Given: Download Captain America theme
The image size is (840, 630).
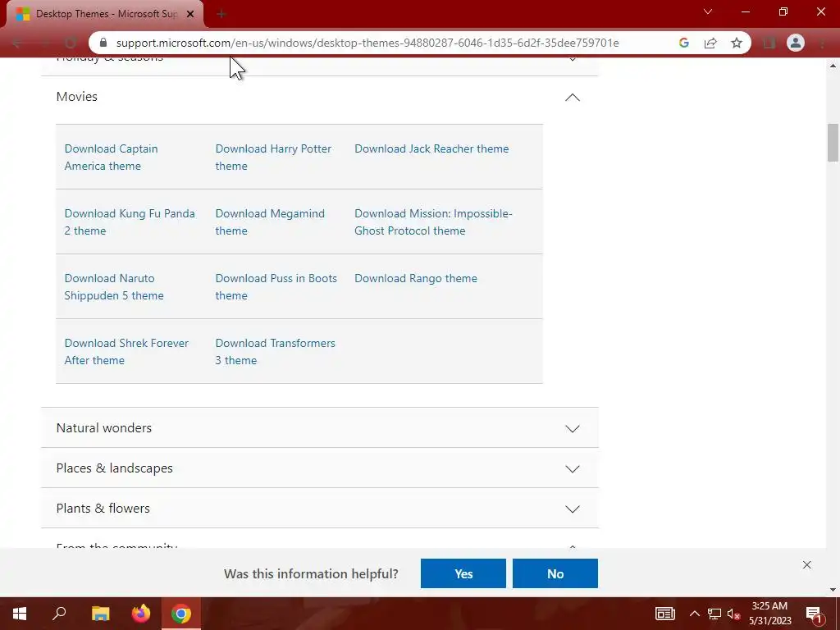Looking at the screenshot, I should pyautogui.click(x=111, y=157).
